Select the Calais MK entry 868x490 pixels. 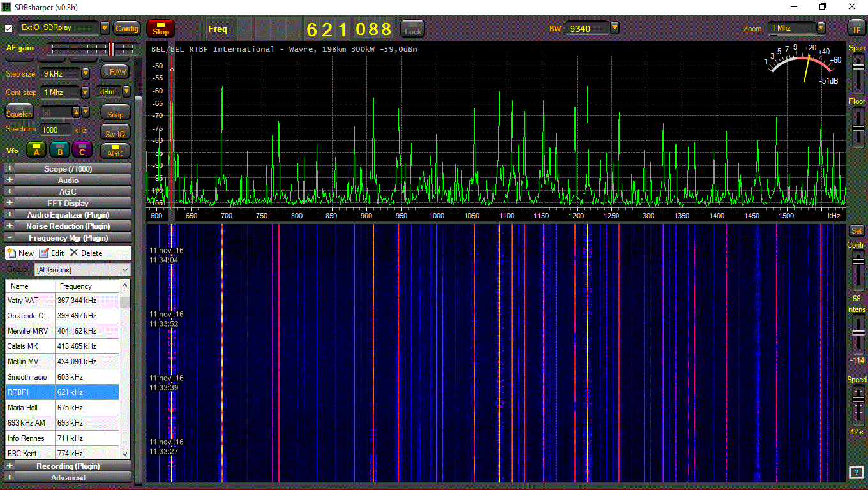click(62, 346)
